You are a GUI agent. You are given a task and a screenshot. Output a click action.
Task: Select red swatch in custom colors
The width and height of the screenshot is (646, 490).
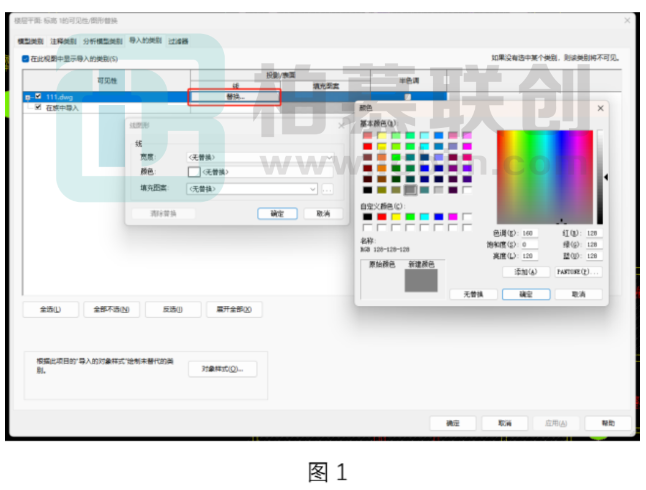point(382,217)
